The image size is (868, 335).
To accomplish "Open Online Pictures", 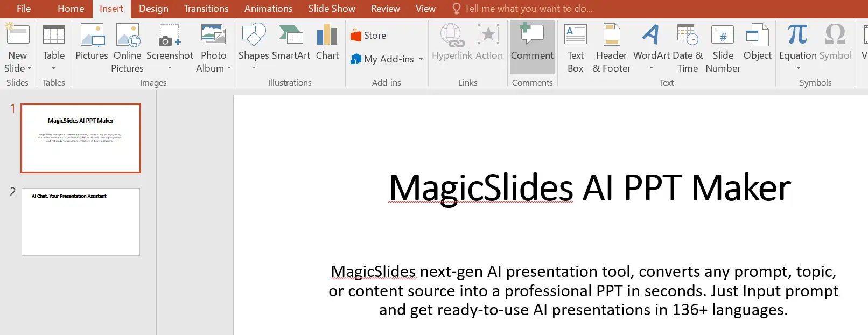I will [128, 47].
